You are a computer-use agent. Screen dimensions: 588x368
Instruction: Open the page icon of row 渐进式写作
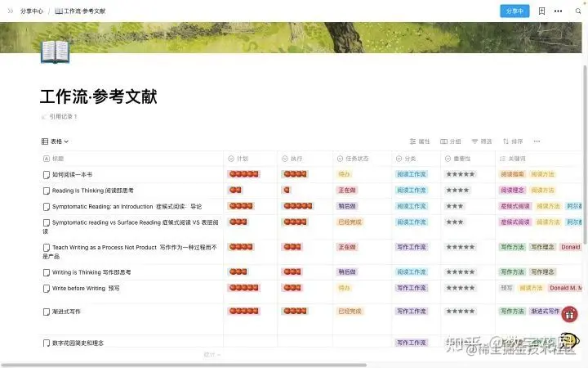[46, 312]
